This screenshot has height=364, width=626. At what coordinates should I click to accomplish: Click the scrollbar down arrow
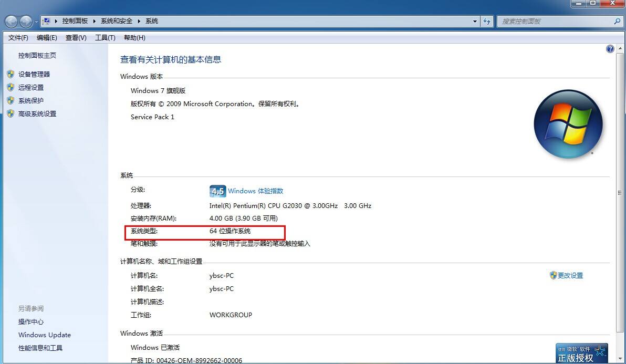[x=620, y=359]
